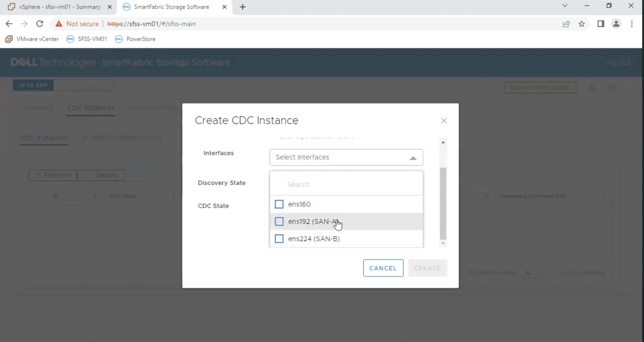Close the vSphere browser tab
644x342 pixels.
point(110,7)
